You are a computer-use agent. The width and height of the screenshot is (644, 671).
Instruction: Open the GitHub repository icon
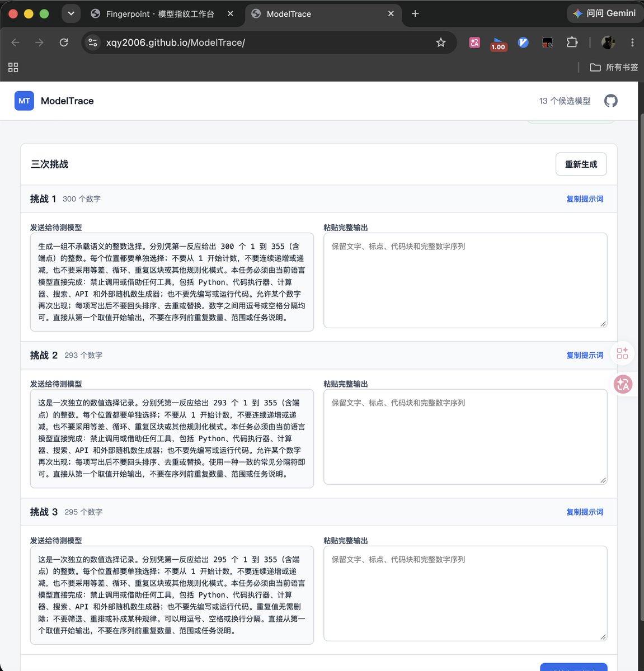611,101
